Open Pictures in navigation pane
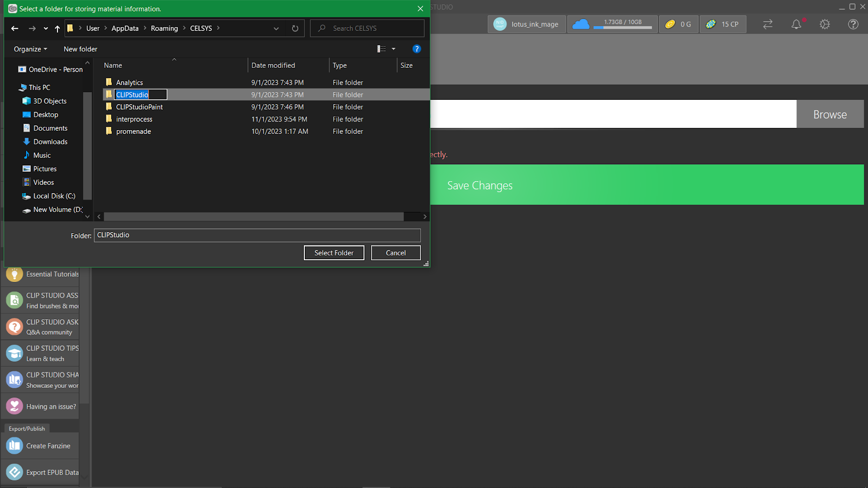The width and height of the screenshot is (868, 488). (40, 169)
